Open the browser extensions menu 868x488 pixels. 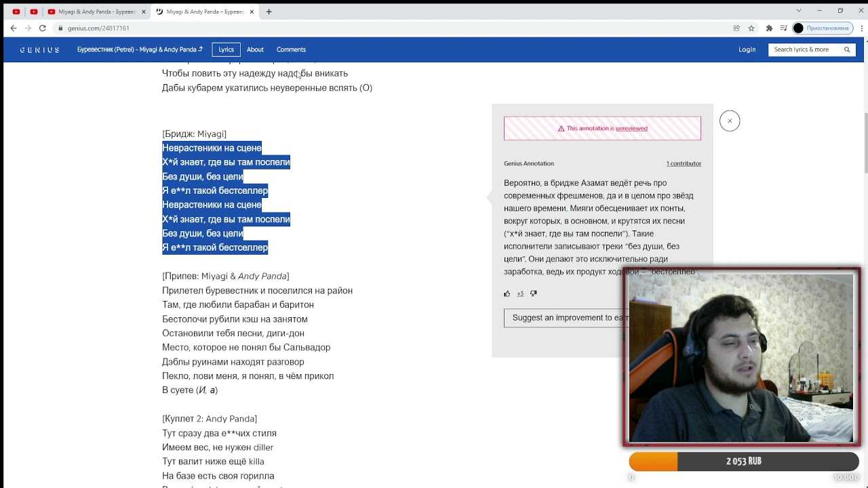pos(769,28)
